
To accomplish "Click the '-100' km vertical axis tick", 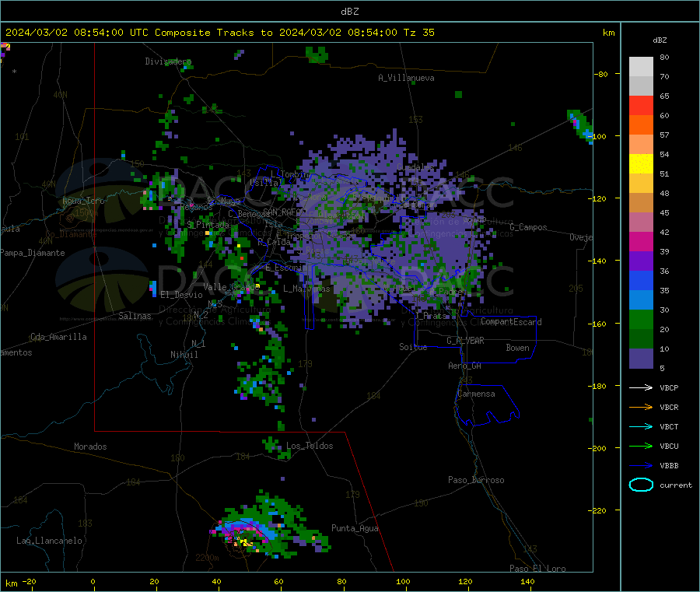I will click(x=599, y=136).
